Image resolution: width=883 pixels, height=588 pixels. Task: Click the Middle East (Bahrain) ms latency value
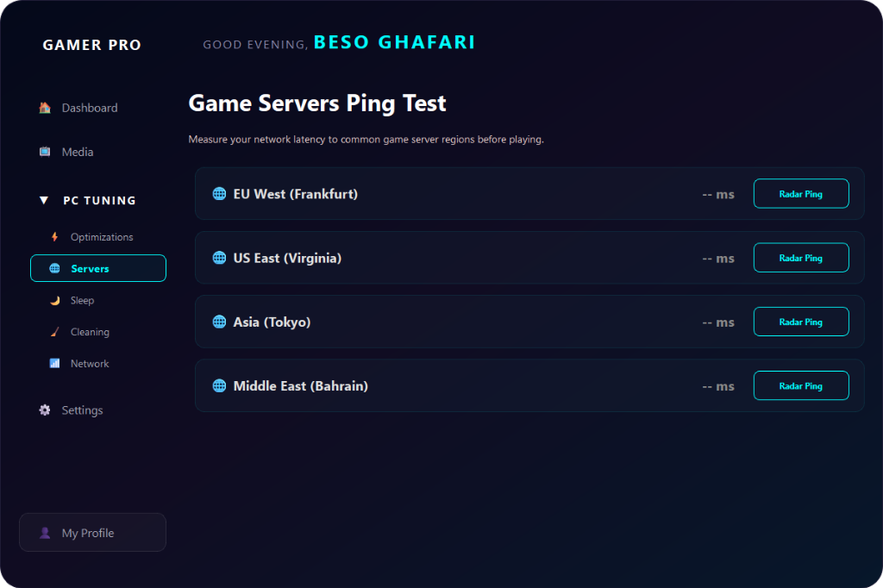[717, 386]
